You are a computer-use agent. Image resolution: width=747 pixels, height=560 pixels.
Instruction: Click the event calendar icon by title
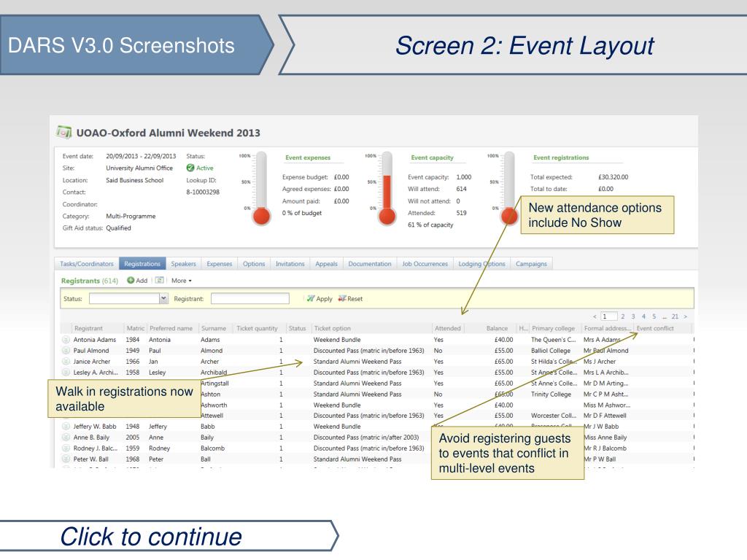(64, 132)
